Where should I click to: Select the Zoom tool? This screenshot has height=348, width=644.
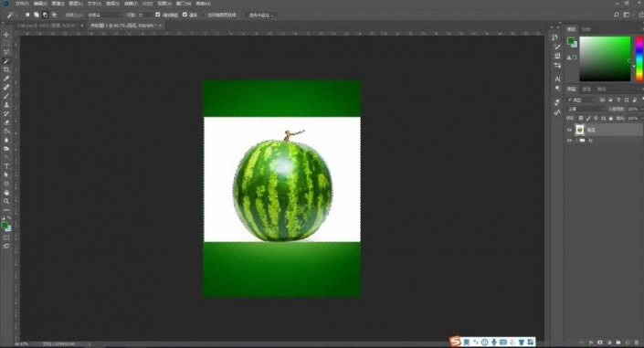[x=6, y=201]
